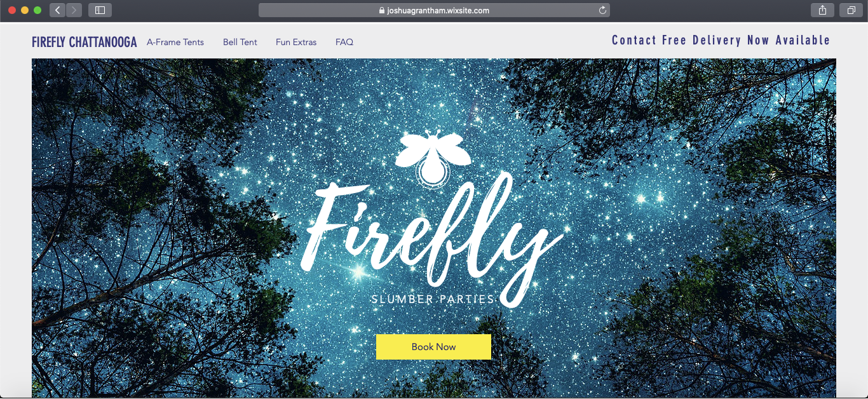
Task: Open the Bell Tent page
Action: 240,42
